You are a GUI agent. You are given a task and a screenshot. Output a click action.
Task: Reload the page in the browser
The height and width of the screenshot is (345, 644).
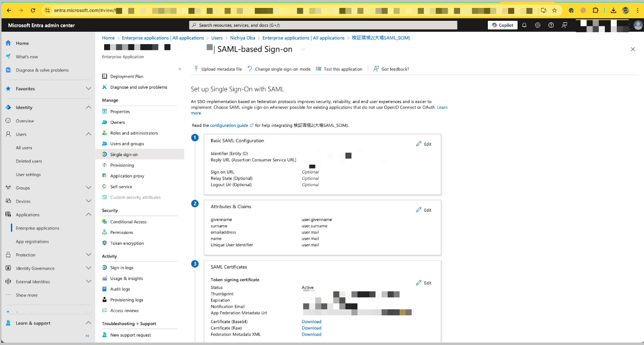coord(33,10)
